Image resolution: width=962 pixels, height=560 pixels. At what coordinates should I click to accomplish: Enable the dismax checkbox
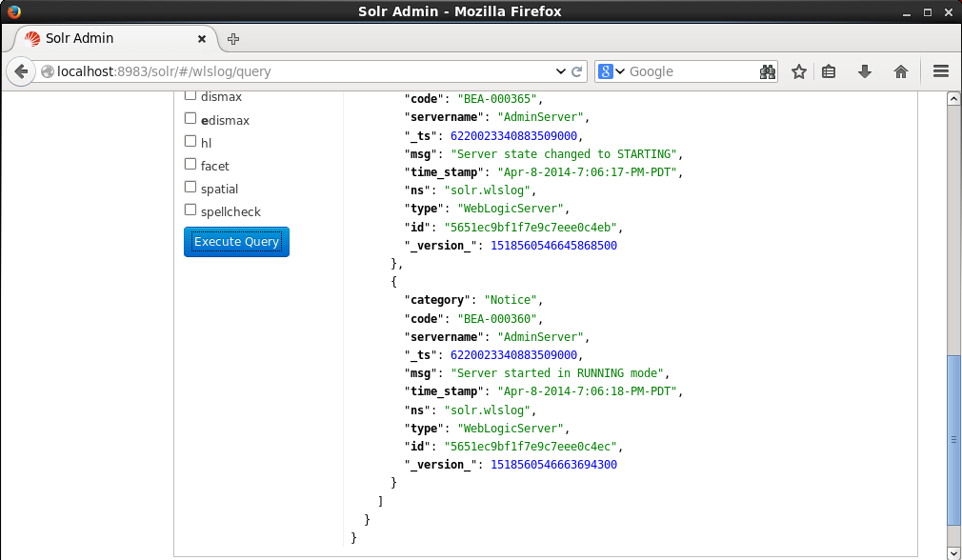[x=190, y=95]
